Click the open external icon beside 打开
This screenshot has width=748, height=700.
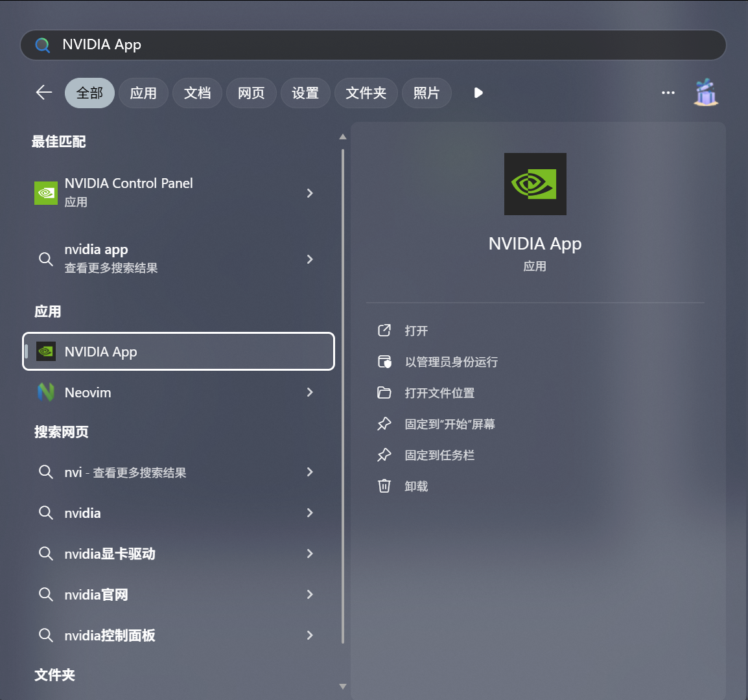point(384,330)
